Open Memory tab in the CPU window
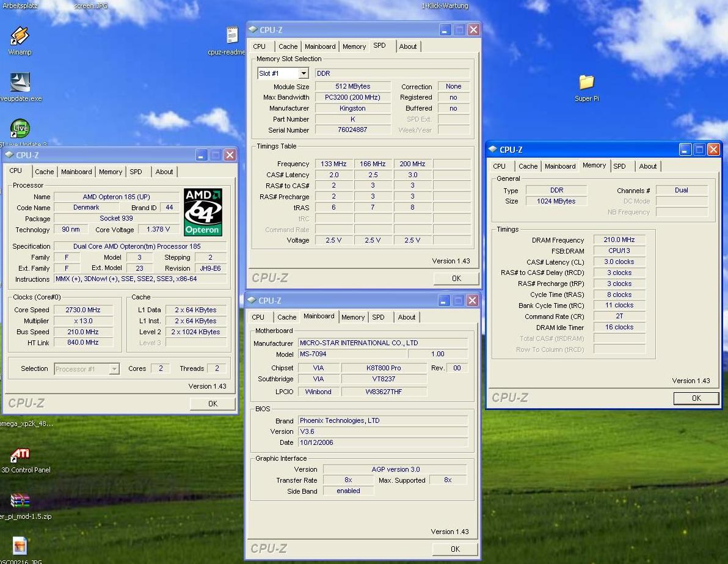The width and height of the screenshot is (728, 564). click(x=111, y=172)
